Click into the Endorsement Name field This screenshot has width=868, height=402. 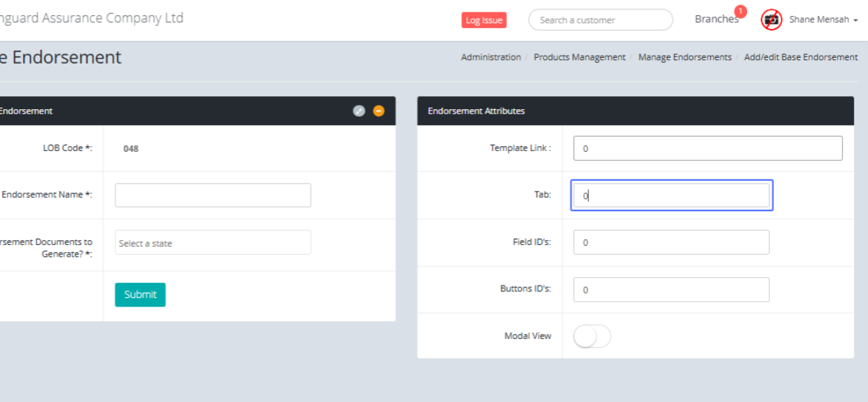coord(213,195)
